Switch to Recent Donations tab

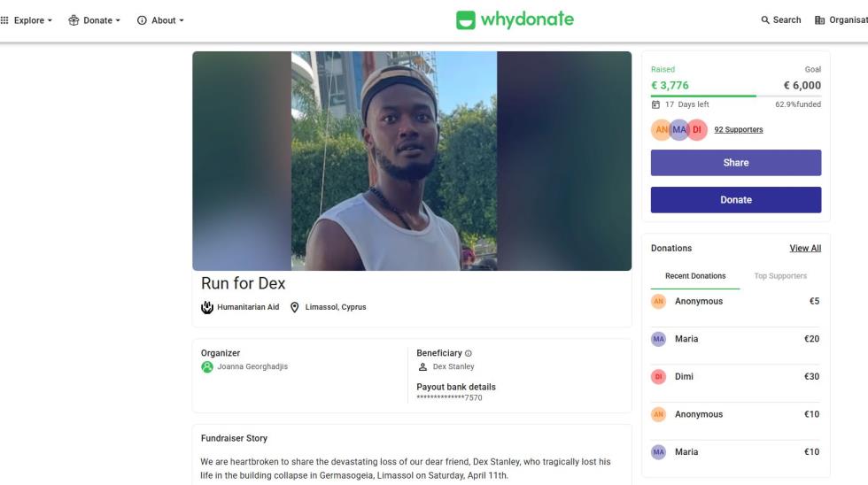pyautogui.click(x=695, y=276)
